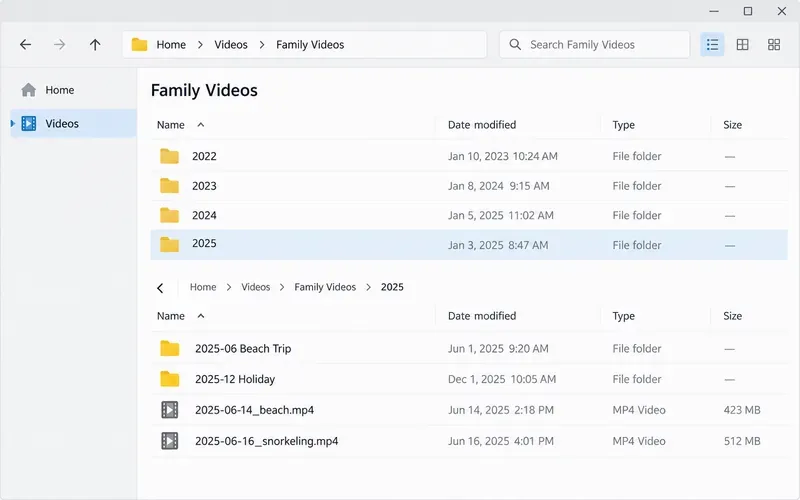This screenshot has width=800, height=500.
Task: Sort upper list by Date modified
Action: 482,125
